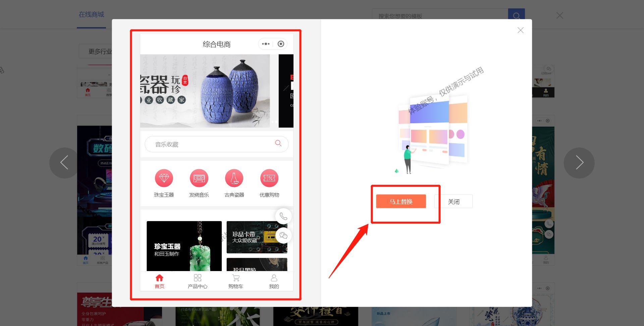Screen dimensions: 644x326
Task: Click the 关闭 close button
Action: (x=453, y=201)
